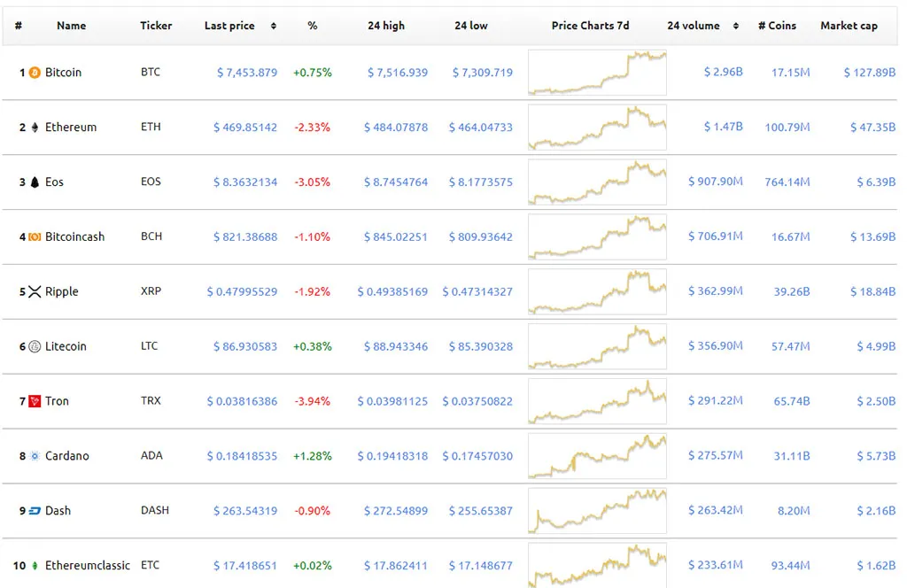Click Litecoin 24 high $ 88.943346
Viewport: 907px width, 588px height.
click(396, 347)
